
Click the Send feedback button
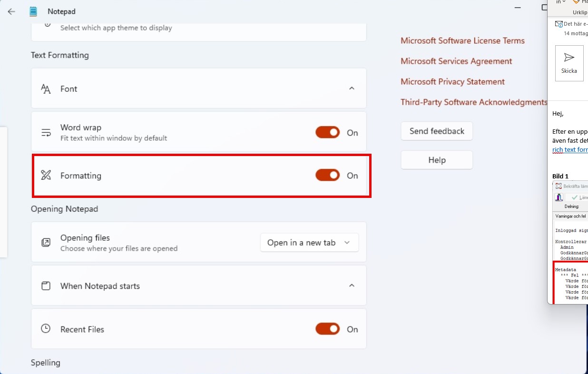437,131
